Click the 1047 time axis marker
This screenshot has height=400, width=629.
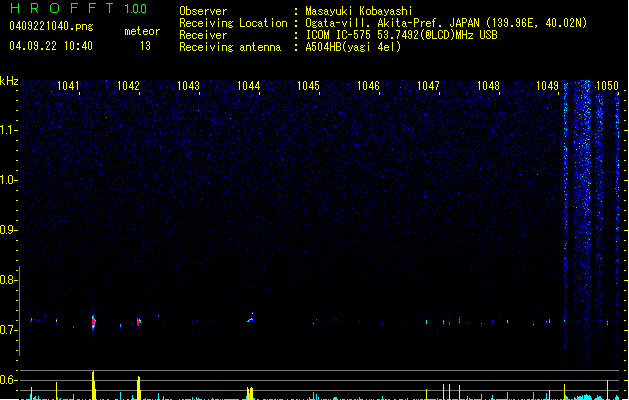428,86
